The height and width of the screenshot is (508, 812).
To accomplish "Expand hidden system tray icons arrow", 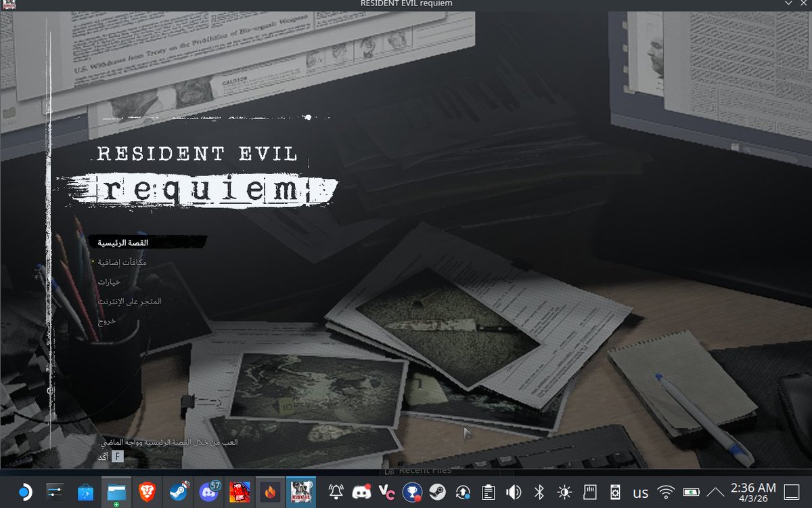I will [x=715, y=492].
